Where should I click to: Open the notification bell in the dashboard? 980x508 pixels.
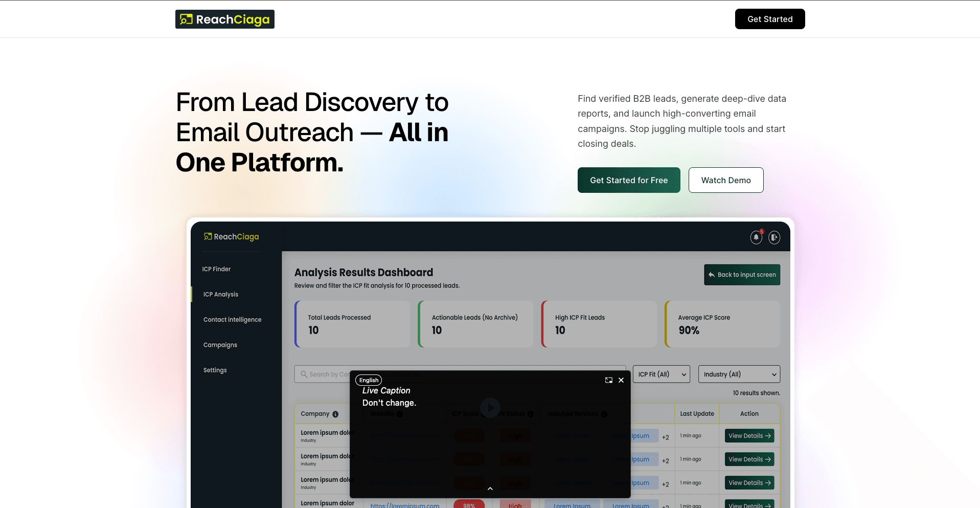756,237
